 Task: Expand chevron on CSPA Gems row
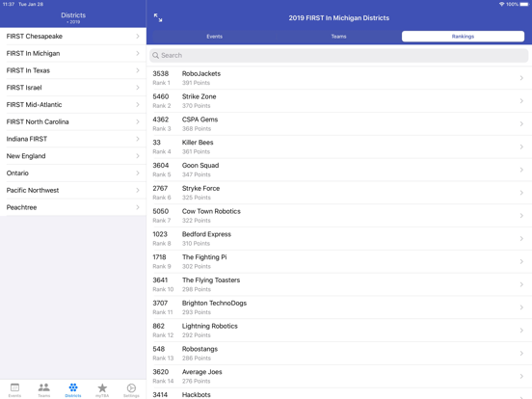(521, 123)
